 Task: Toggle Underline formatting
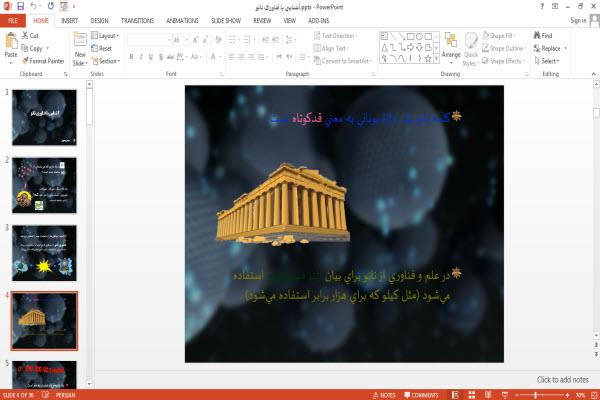click(151, 57)
